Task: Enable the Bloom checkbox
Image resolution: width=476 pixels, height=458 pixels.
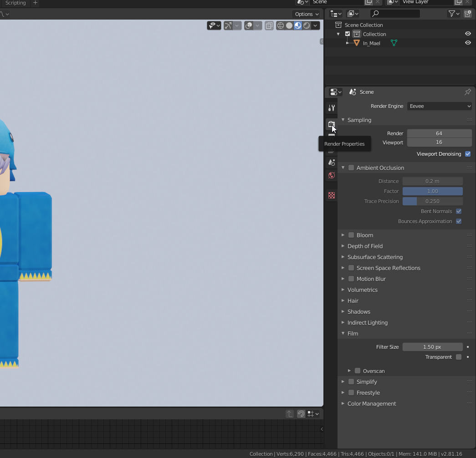Action: click(x=351, y=235)
